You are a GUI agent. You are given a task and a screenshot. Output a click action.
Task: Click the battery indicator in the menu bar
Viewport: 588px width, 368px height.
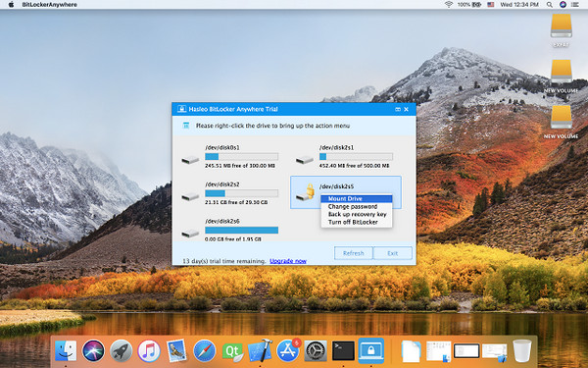point(469,5)
